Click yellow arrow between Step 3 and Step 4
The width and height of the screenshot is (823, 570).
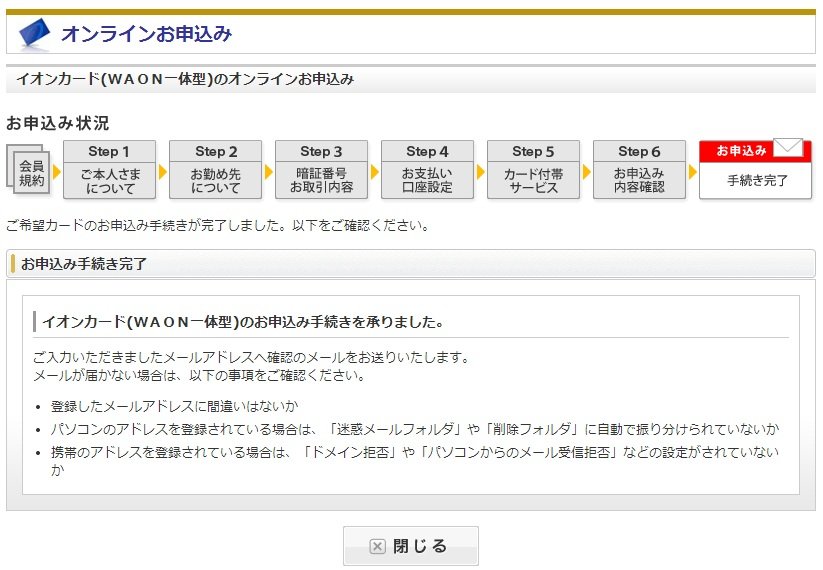(x=375, y=172)
